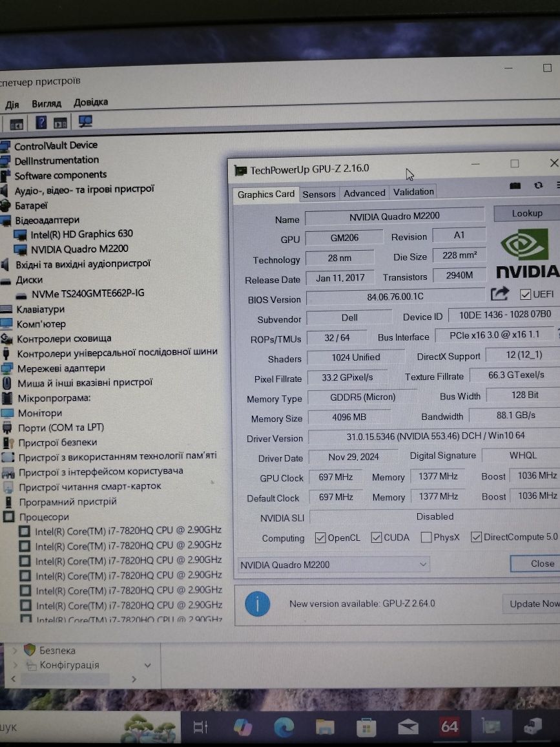Select Пристрої читання смарт-карток category
Image resolution: width=560 pixels, height=747 pixels.
[x=90, y=487]
